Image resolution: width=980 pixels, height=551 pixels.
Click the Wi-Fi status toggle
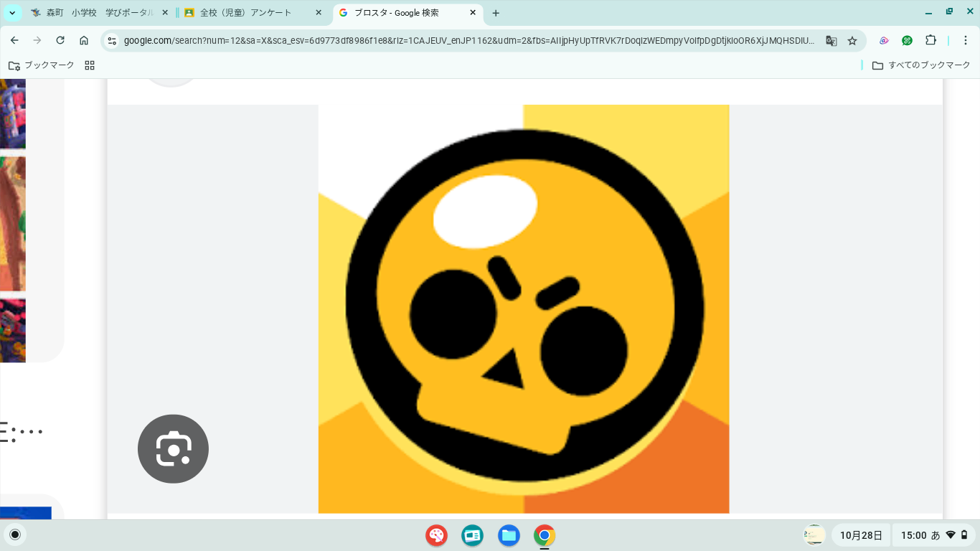[951, 534]
